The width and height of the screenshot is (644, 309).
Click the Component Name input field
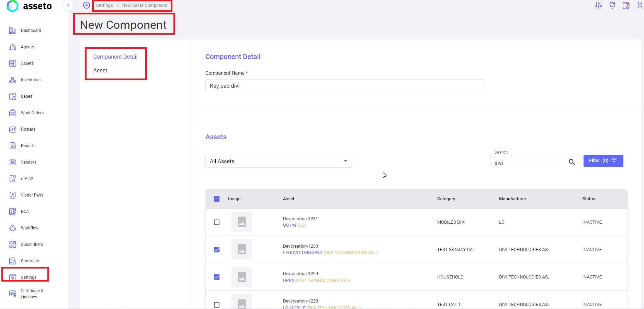pyautogui.click(x=344, y=86)
